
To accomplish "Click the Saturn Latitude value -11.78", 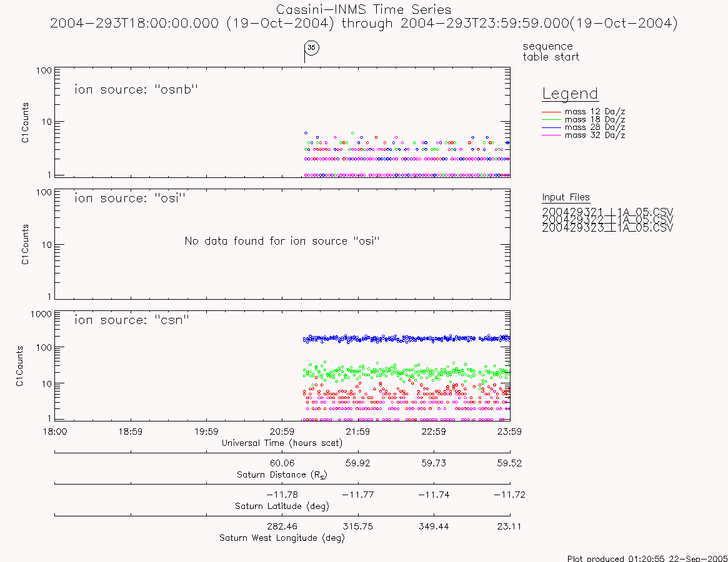I will pos(282,495).
